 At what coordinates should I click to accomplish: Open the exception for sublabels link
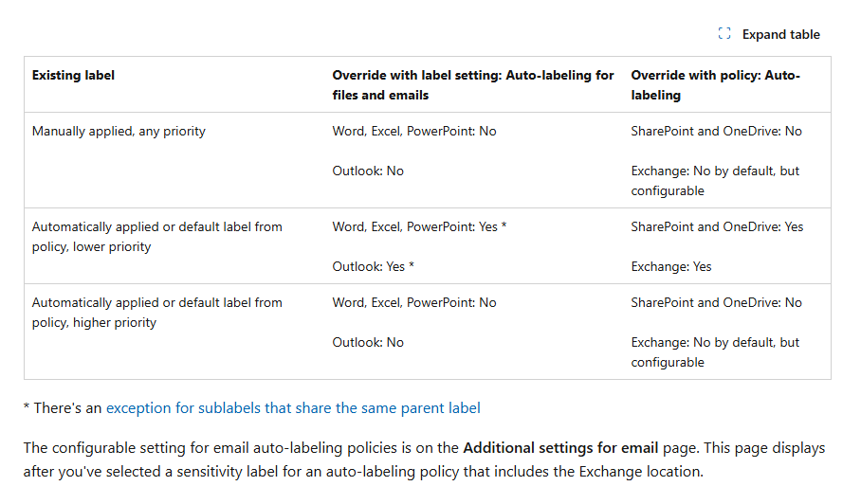293,408
